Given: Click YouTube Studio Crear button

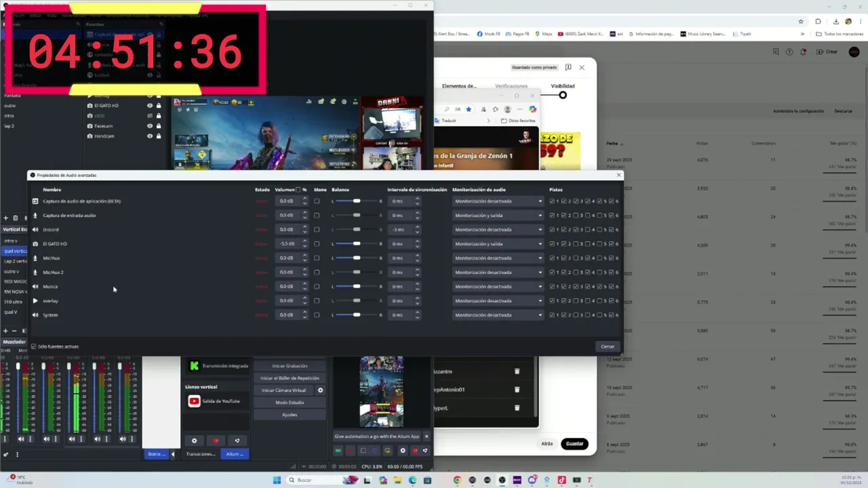Looking at the screenshot, I should pyautogui.click(x=827, y=52).
